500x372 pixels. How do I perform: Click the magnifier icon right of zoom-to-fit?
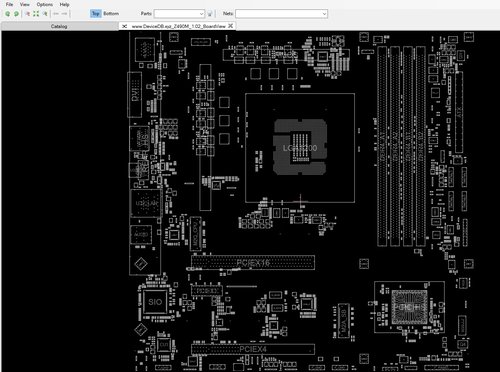[45, 14]
